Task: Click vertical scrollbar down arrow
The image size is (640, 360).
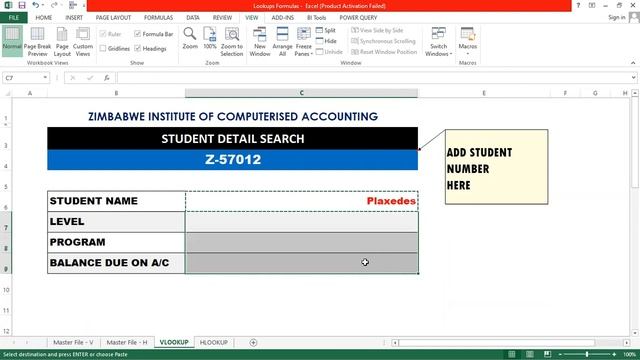Action: pyautogui.click(x=635, y=333)
